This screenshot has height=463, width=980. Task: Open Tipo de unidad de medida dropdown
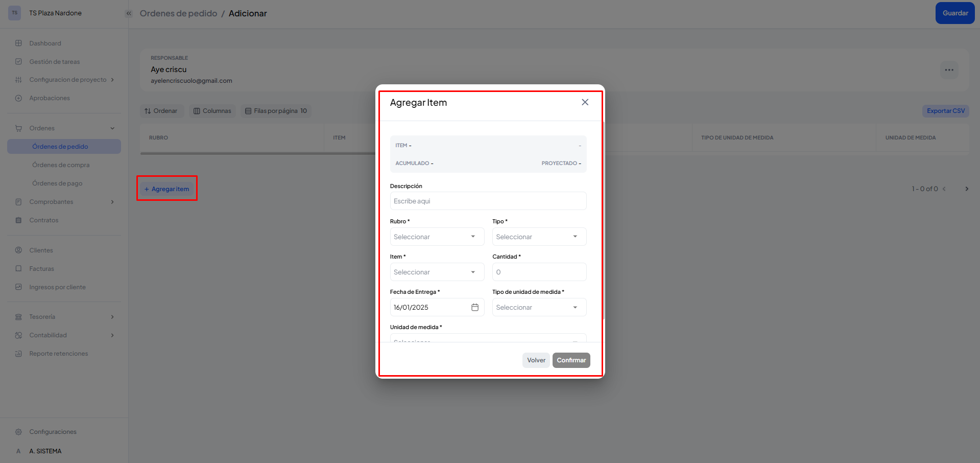click(x=539, y=307)
